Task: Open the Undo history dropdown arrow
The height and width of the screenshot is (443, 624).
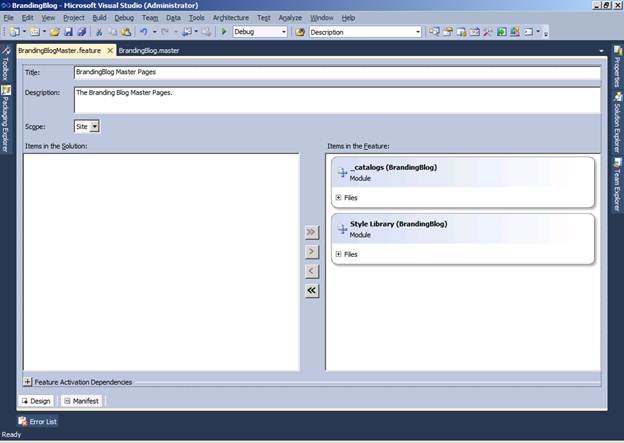Action: click(154, 32)
